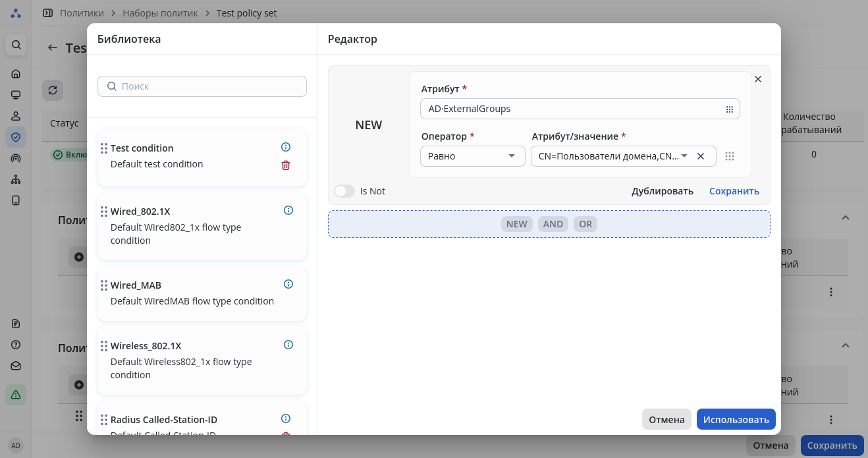
Task: Close the condition editor block
Action: (x=758, y=79)
